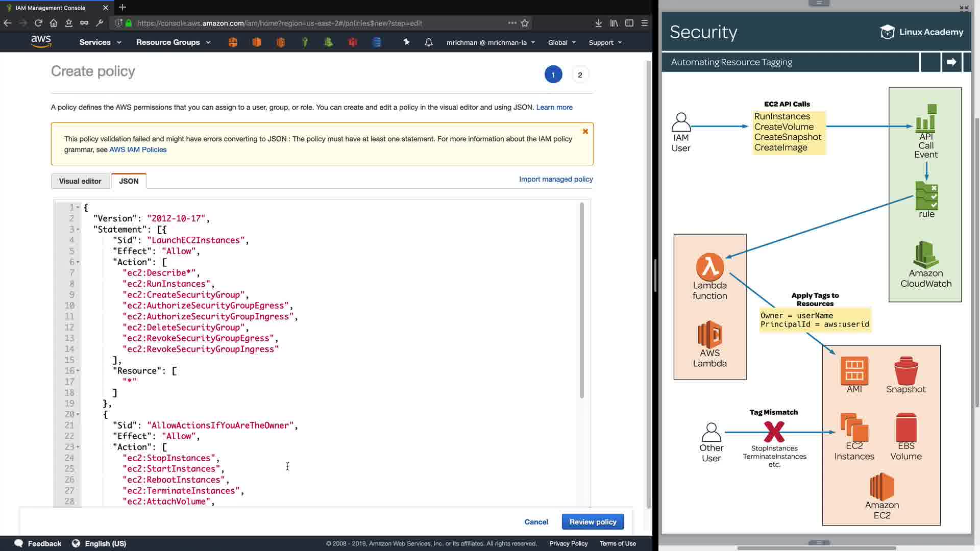Collapse the Resource array fold on line 16
980x551 pixels.
78,371
